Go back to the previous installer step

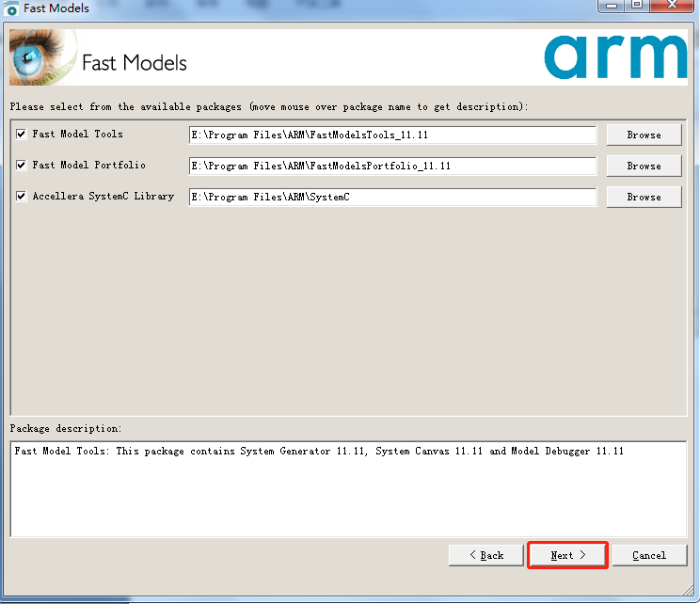[x=486, y=555]
